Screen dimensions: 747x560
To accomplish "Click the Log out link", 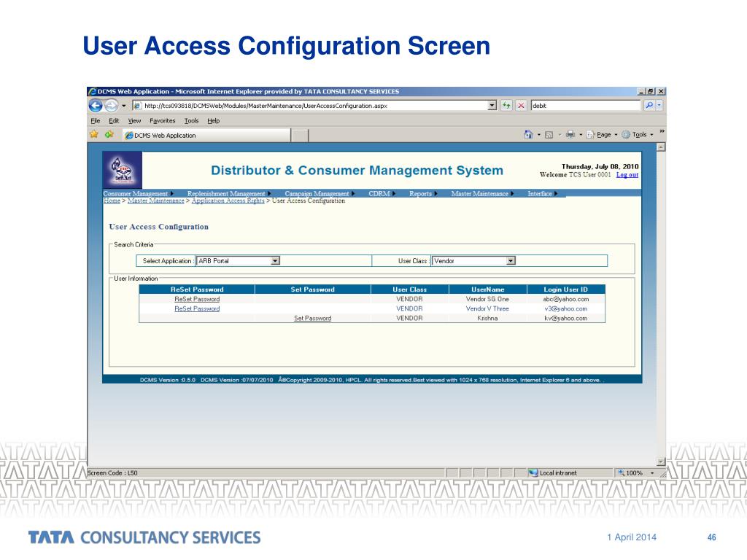I will point(627,175).
